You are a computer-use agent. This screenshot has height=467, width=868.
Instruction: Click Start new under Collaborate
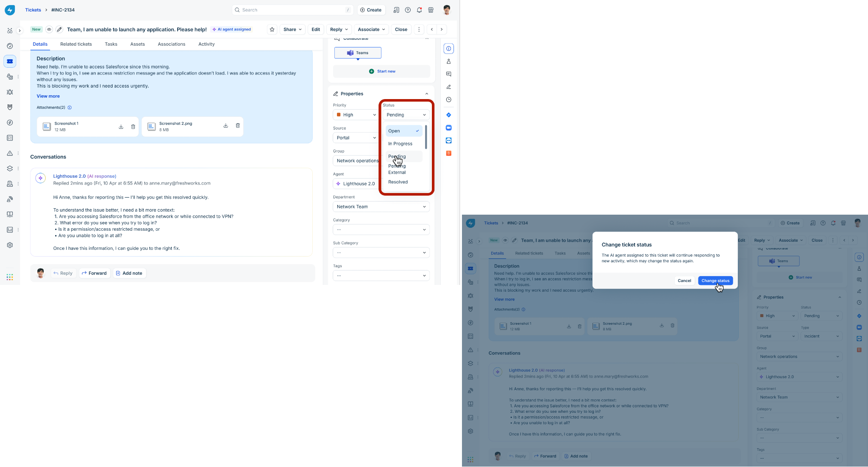382,71
